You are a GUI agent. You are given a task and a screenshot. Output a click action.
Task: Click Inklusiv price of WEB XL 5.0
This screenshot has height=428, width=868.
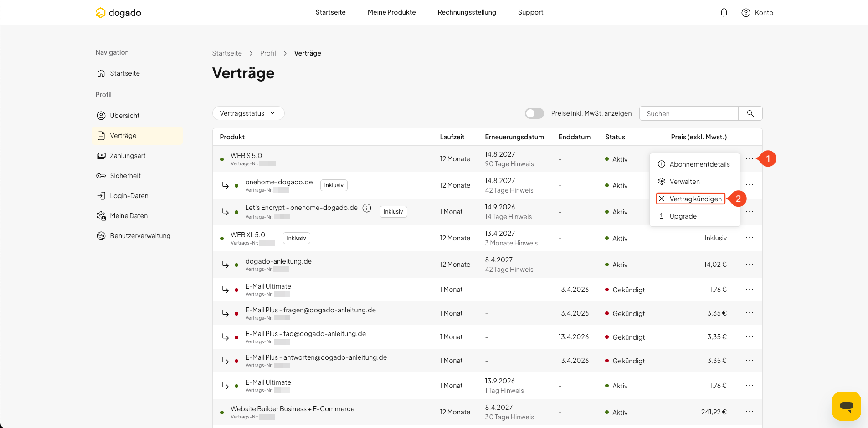point(716,238)
